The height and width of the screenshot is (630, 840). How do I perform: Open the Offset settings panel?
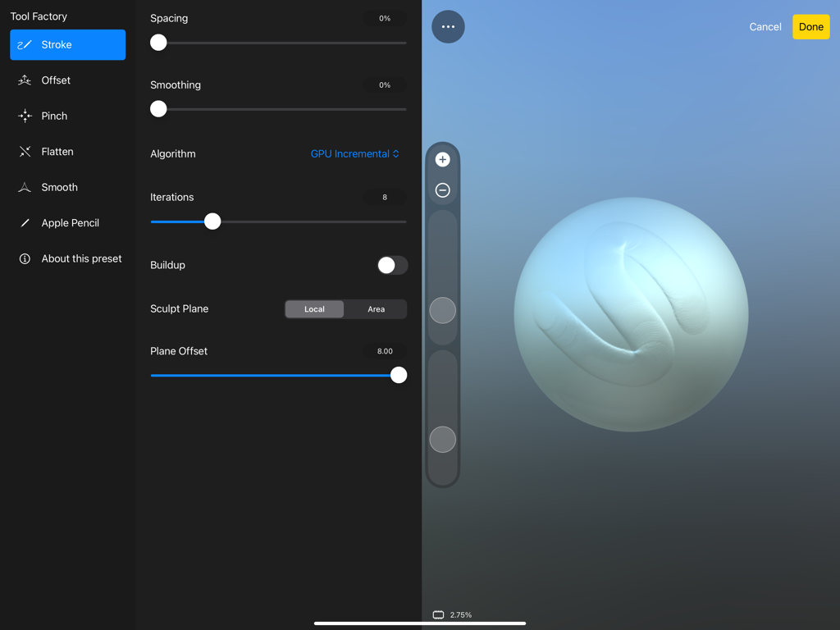tap(67, 80)
